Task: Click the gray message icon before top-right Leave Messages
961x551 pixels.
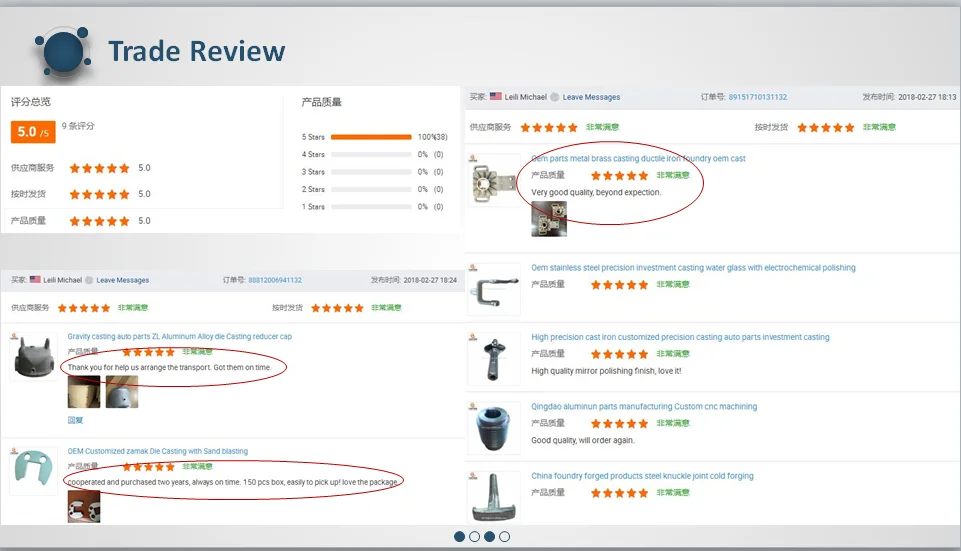Action: (x=555, y=97)
